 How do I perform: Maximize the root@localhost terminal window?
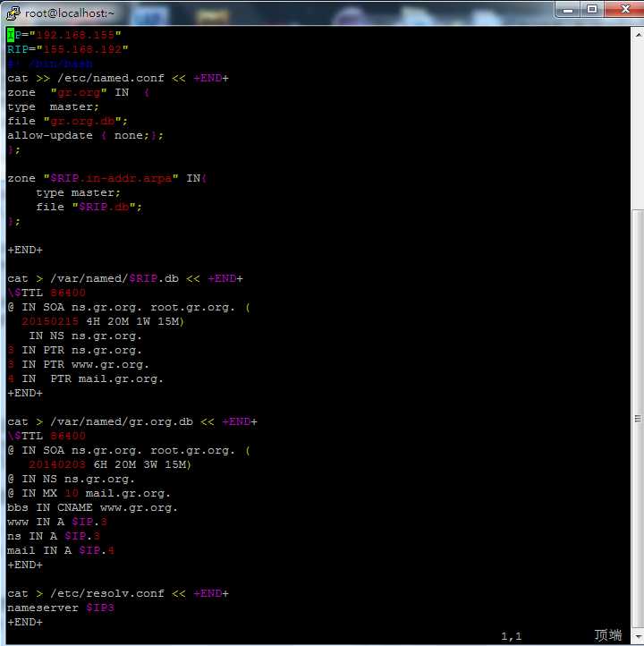[x=591, y=10]
